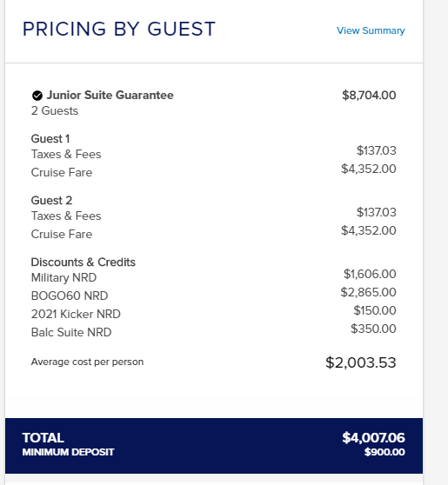Select the $8,704.00 suite price
This screenshot has width=448, height=485.
(369, 96)
